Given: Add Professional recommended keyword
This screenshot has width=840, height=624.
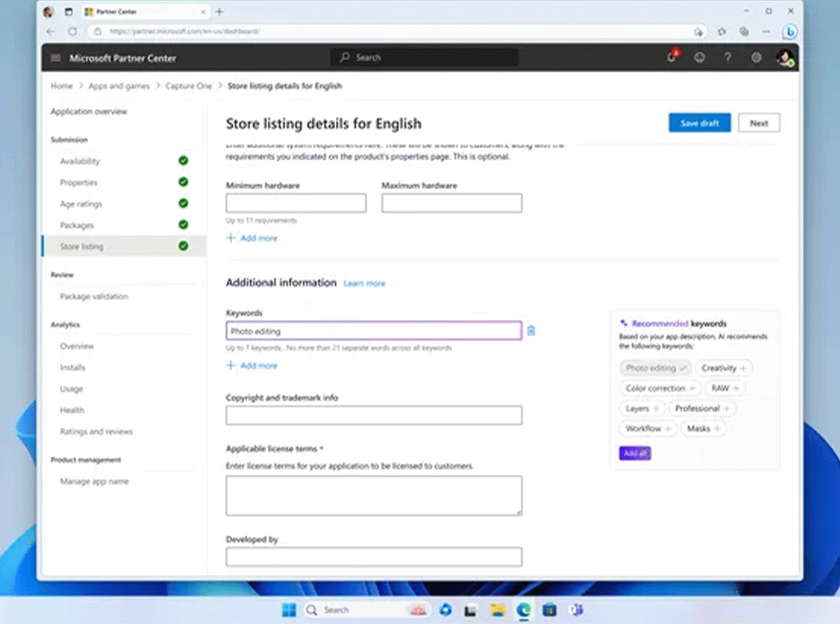Looking at the screenshot, I should click(x=701, y=408).
